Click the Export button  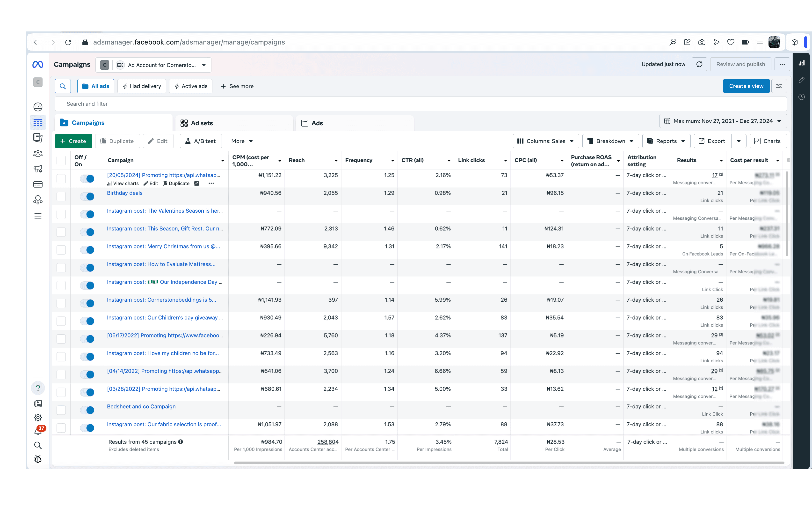712,141
